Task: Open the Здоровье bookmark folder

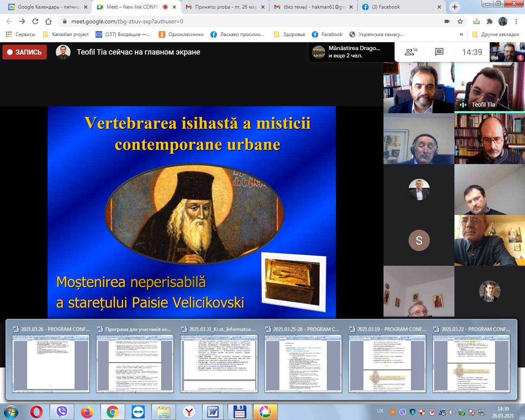Action: tap(290, 34)
